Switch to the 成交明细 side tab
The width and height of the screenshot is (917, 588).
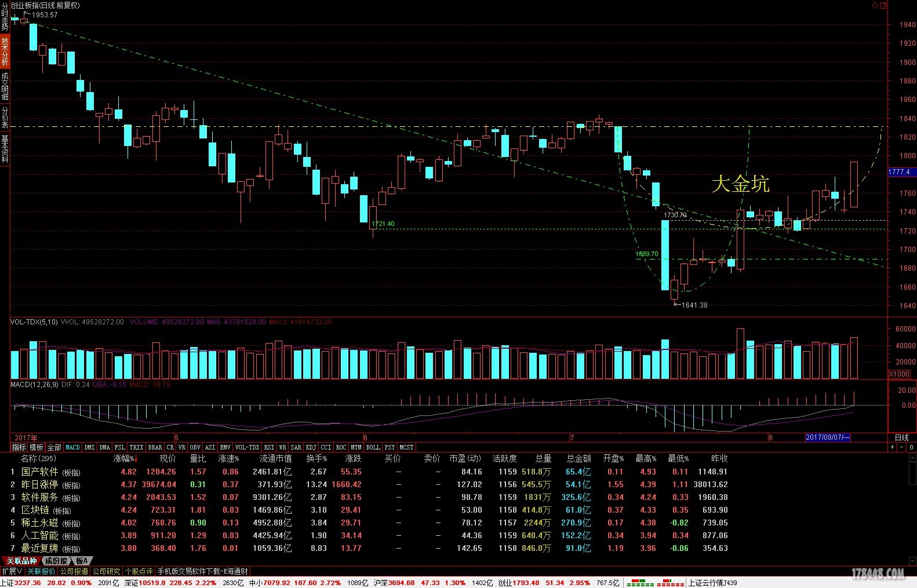(x=5, y=86)
